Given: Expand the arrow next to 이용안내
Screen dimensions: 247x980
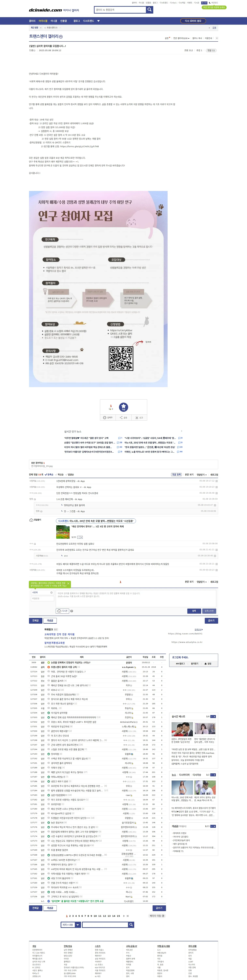Looking at the screenshot, I should (x=217, y=38).
